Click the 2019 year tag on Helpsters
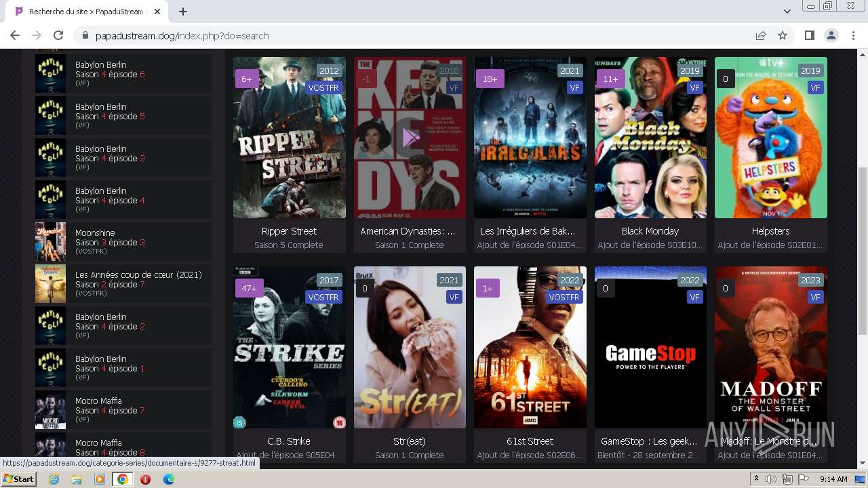 810,70
